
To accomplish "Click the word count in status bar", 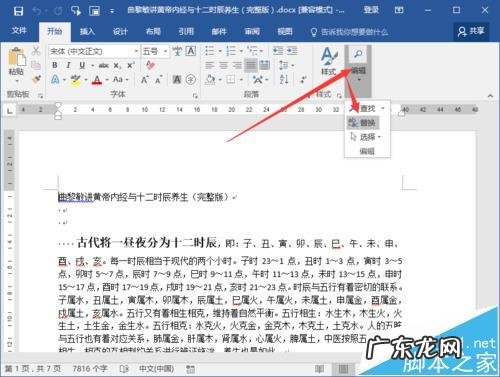I will tap(90, 369).
